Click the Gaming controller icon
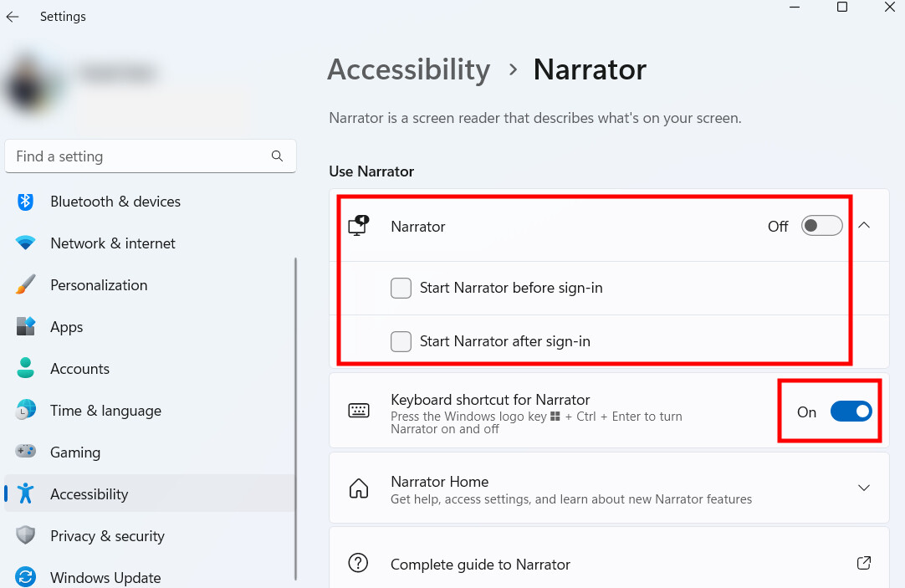 click(x=25, y=451)
